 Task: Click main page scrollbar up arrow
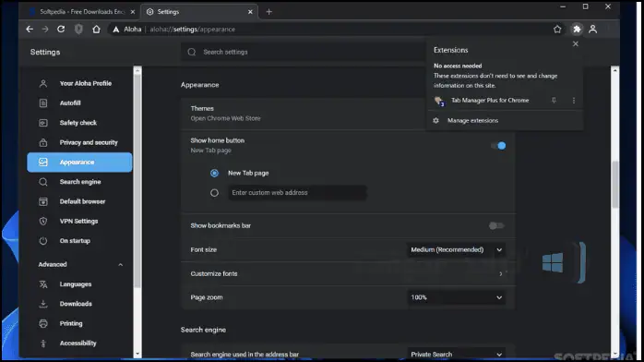click(614, 71)
